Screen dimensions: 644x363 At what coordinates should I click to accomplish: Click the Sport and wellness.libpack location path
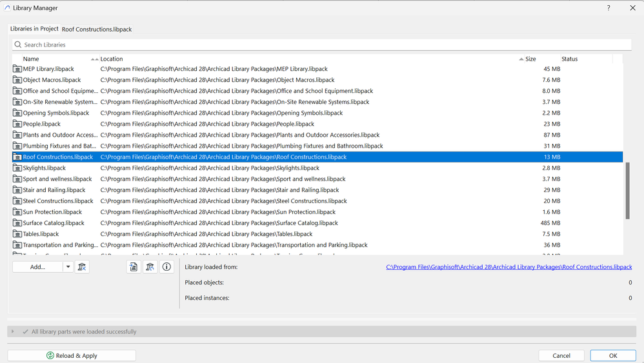tap(223, 179)
